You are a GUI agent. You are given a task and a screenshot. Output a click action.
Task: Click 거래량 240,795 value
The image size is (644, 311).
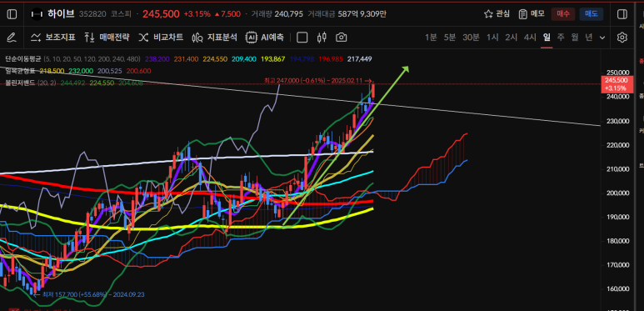coord(289,14)
